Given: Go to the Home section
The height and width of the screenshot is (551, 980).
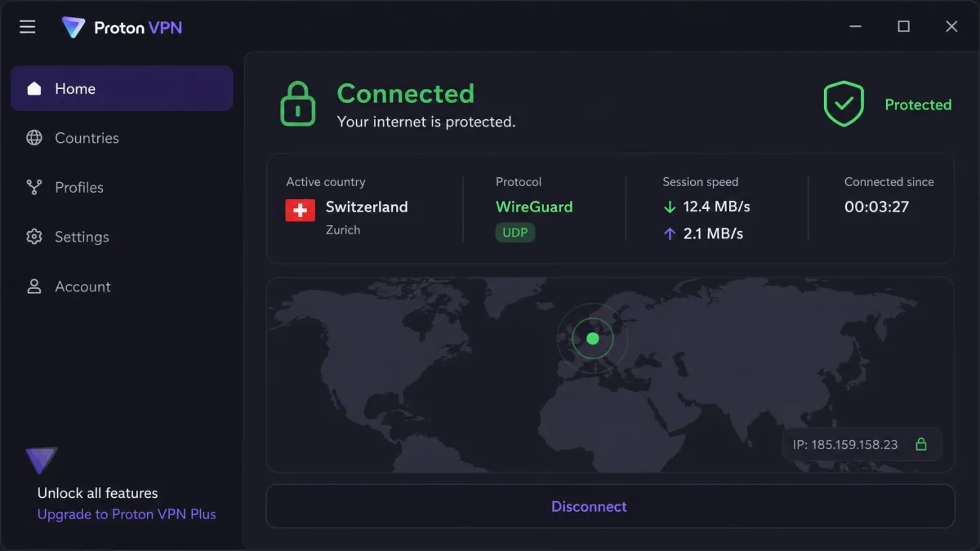Looking at the screenshot, I should 122,88.
